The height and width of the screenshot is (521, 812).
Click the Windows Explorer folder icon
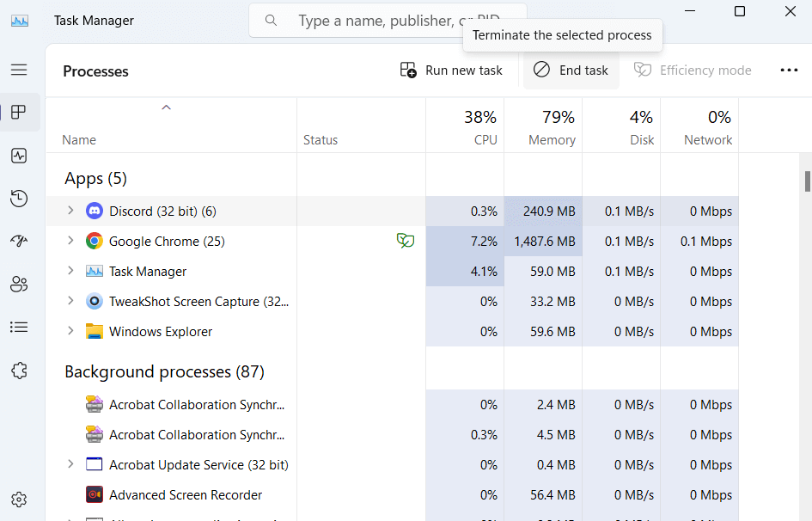coord(95,332)
